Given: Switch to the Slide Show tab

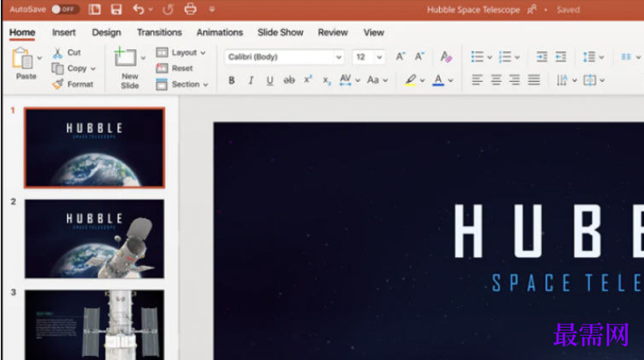Looking at the screenshot, I should 280,32.
